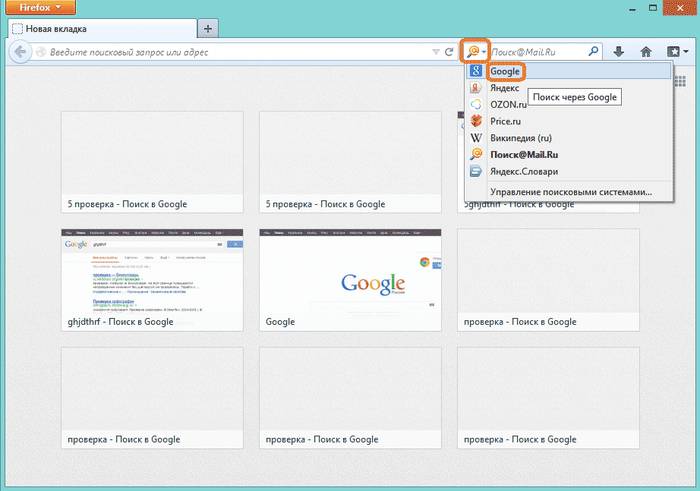Image resolution: width=700 pixels, height=491 pixels.
Task: Open a new tab with the plus button
Action: (208, 28)
